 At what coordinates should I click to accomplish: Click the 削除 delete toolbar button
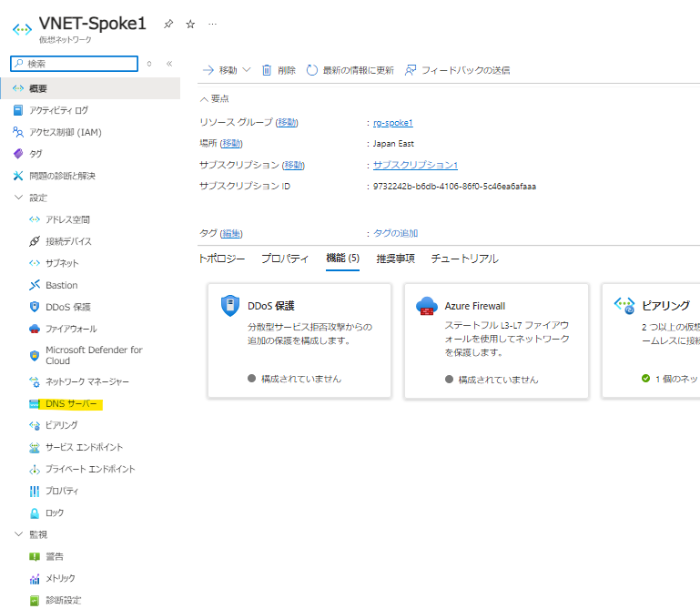(279, 70)
